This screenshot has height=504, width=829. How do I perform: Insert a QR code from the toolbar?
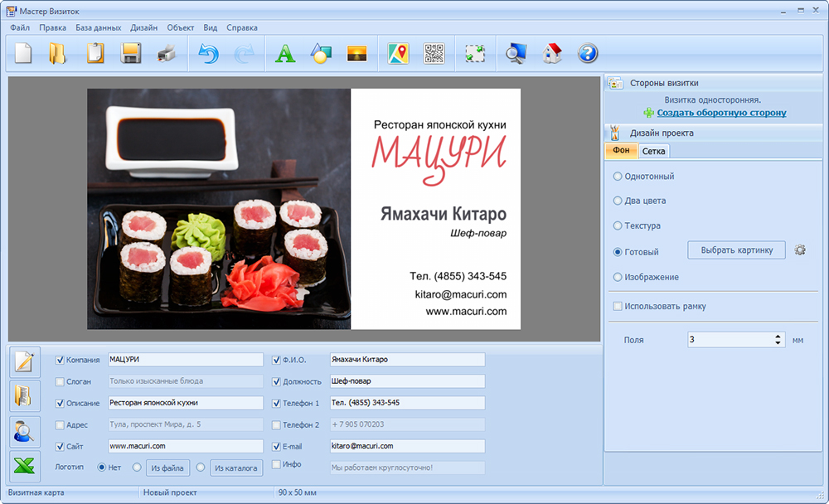(x=434, y=54)
